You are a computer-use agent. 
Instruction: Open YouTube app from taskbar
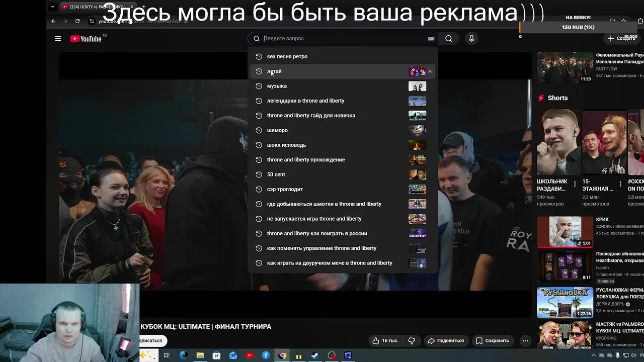tap(250, 355)
